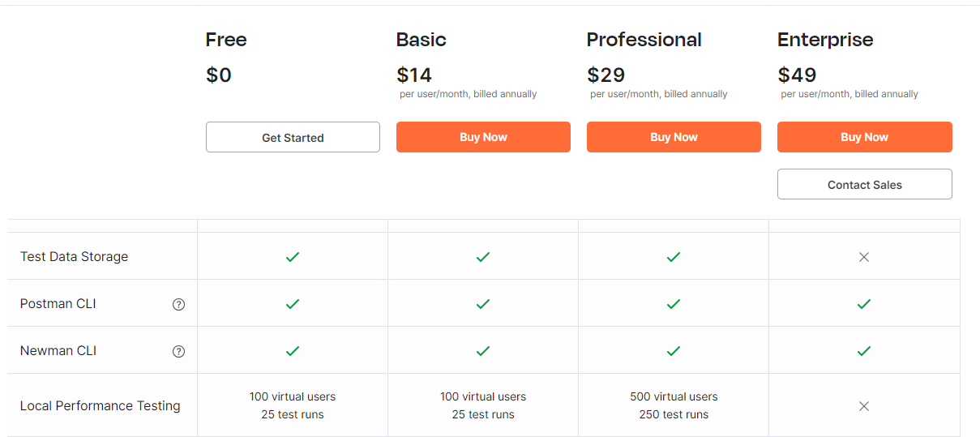Click Basic plan Postman CLI checkmark
Screen dimensions: 980x437
click(483, 304)
